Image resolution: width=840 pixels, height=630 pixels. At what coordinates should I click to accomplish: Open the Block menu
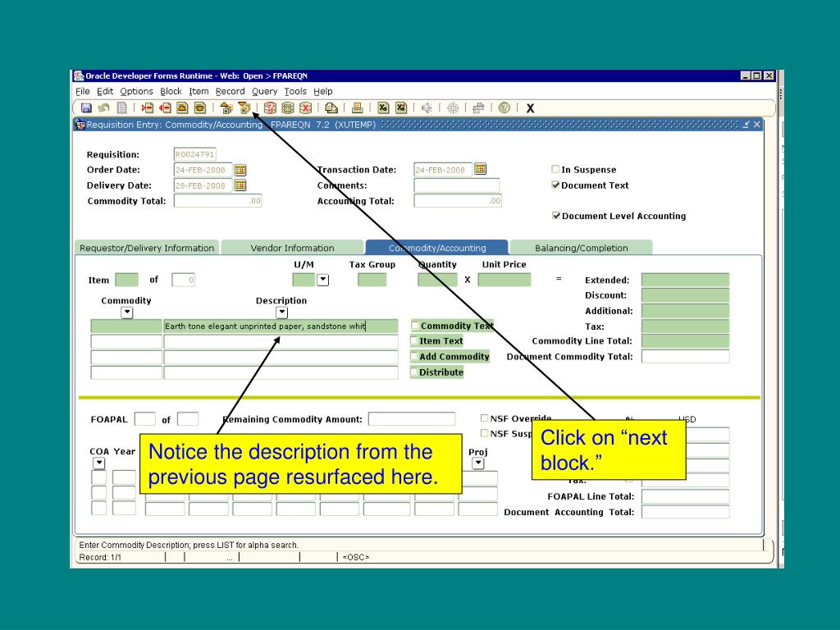tap(171, 91)
